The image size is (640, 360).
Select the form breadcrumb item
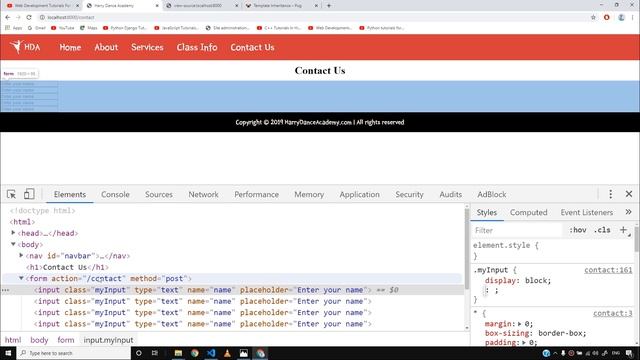(x=66, y=340)
